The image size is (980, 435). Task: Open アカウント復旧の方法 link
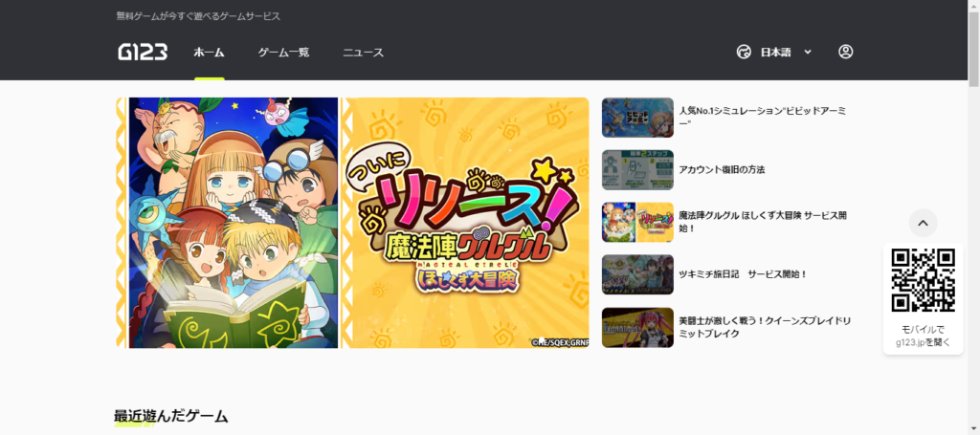722,170
